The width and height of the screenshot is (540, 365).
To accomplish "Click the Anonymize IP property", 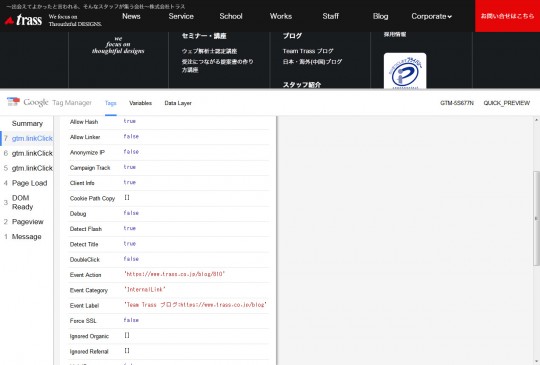I will click(x=87, y=152).
